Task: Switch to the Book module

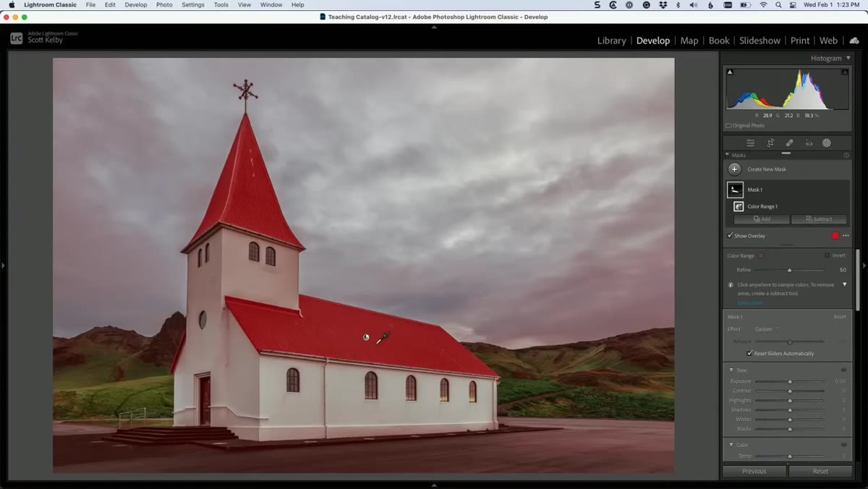Action: click(x=719, y=41)
